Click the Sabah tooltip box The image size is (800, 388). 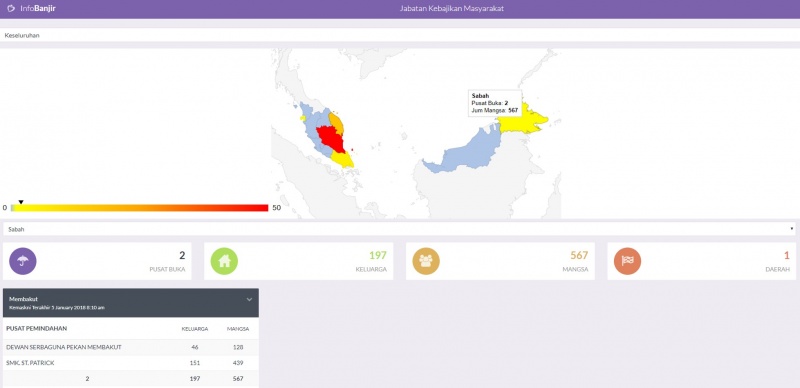tap(495, 103)
